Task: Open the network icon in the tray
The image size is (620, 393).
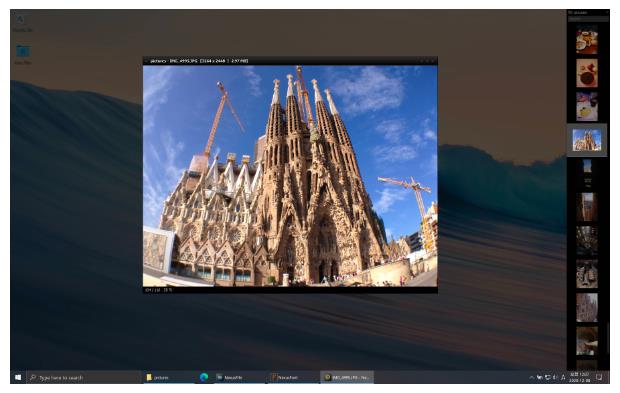Action: 548,378
